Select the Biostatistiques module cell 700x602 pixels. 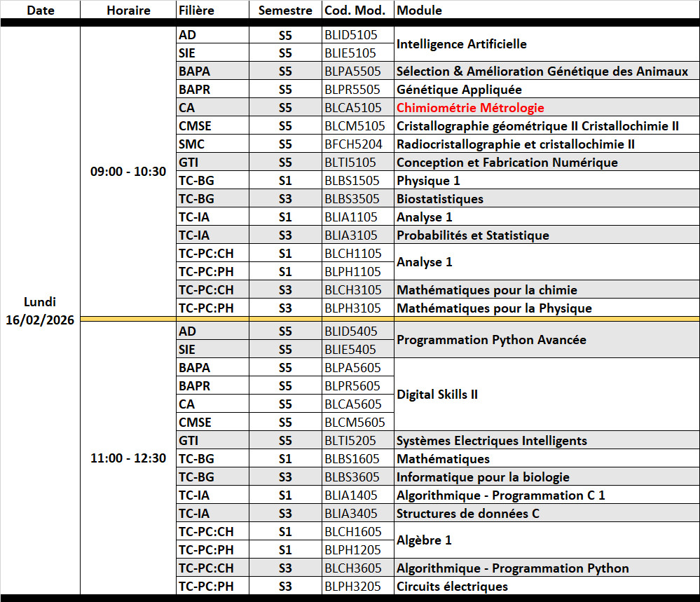440,199
